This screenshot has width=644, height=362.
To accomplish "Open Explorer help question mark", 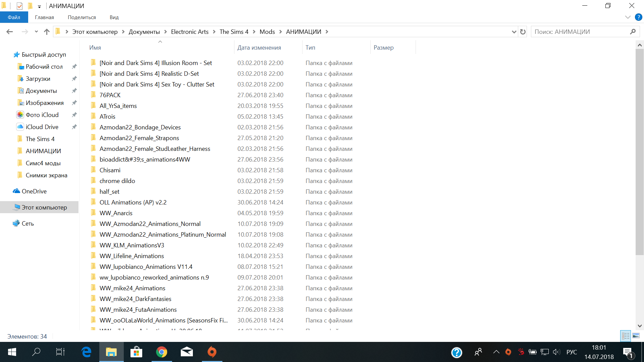I will 638,17.
